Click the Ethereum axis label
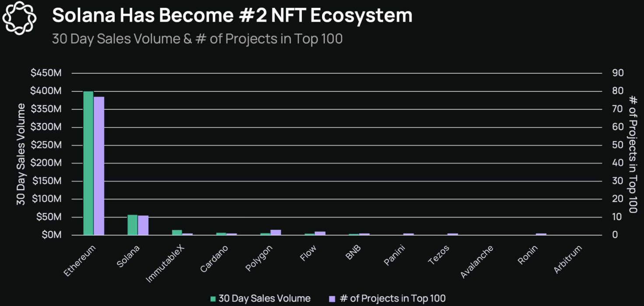Image resolution: width=644 pixels, height=306 pixels. tap(79, 260)
